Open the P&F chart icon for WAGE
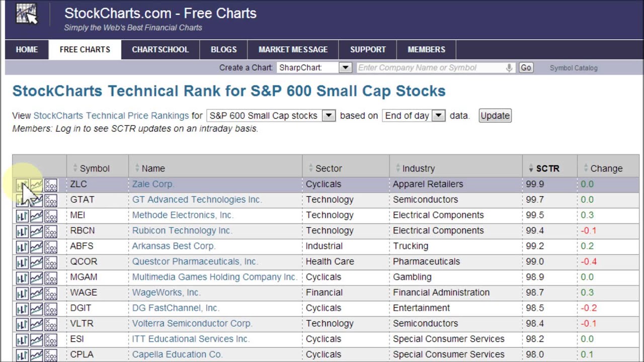The image size is (644, 362). coord(51,294)
